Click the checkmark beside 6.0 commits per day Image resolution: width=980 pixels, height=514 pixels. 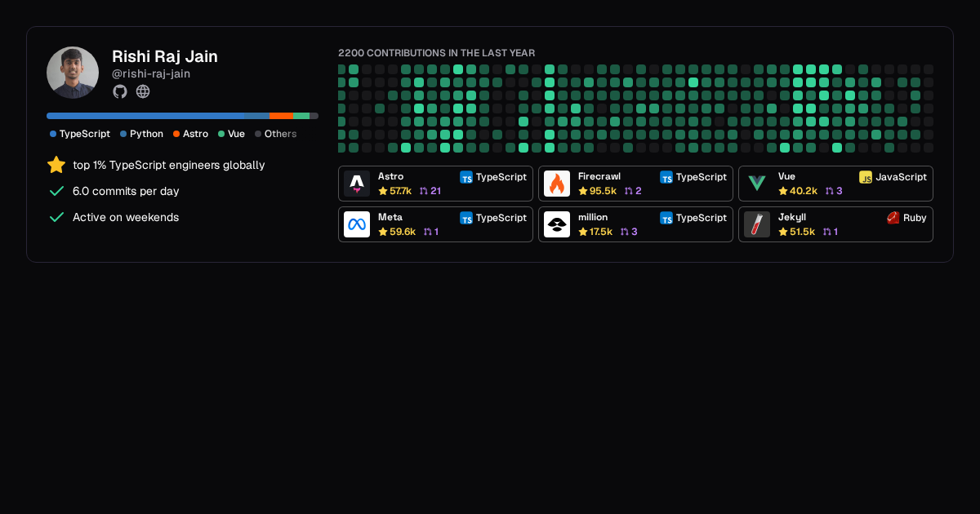pyautogui.click(x=56, y=191)
